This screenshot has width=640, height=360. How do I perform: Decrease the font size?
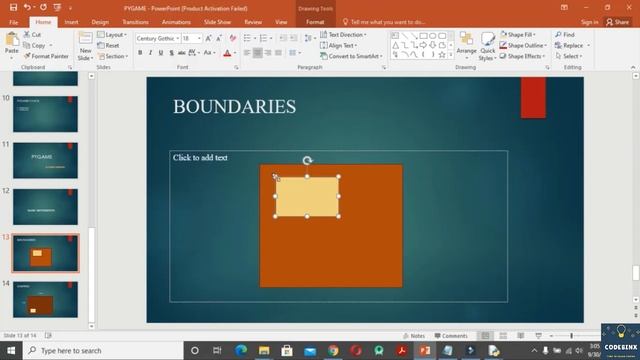click(219, 38)
